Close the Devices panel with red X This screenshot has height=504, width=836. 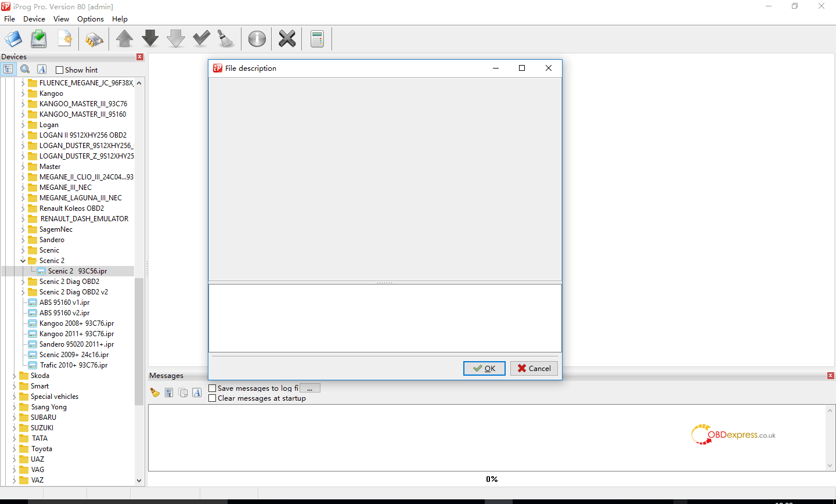click(140, 57)
